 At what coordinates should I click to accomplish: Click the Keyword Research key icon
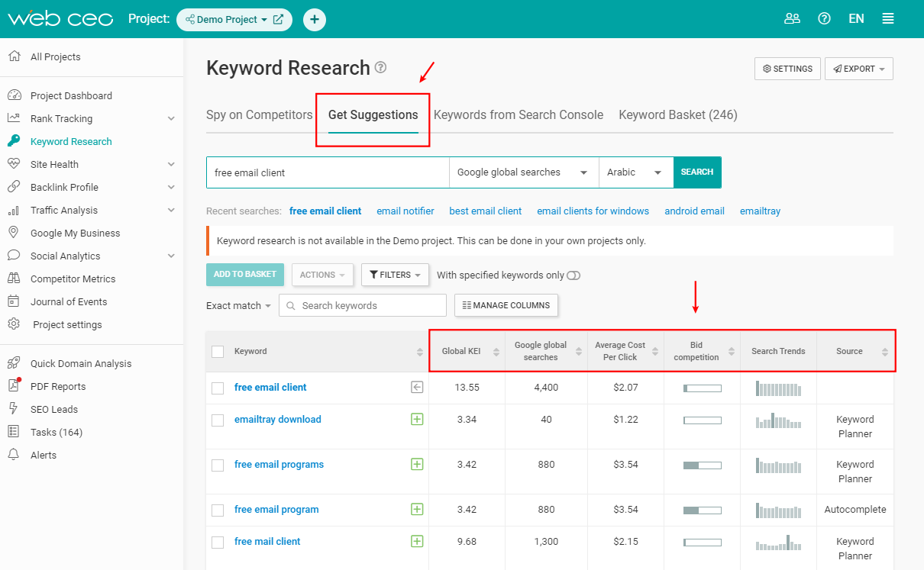click(14, 141)
